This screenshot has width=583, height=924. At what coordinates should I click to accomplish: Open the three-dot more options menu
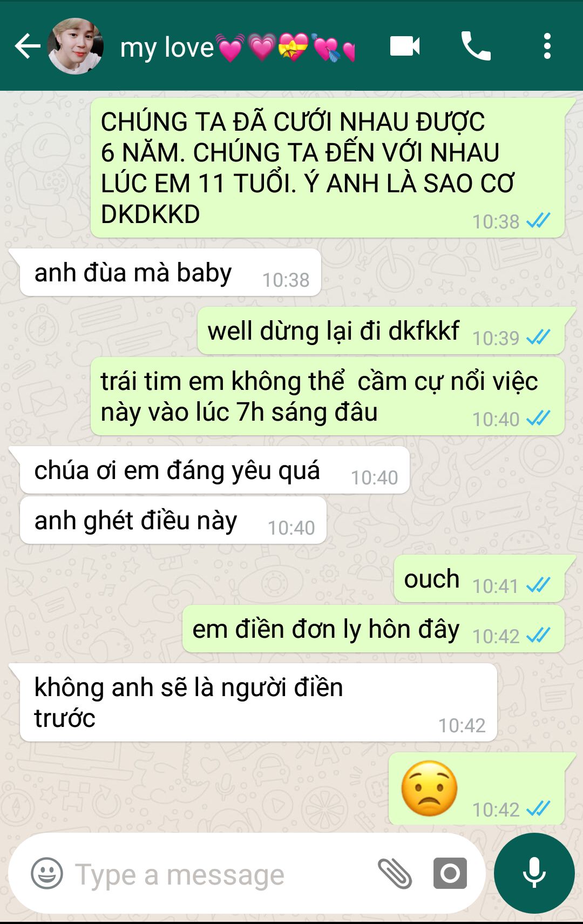547,46
